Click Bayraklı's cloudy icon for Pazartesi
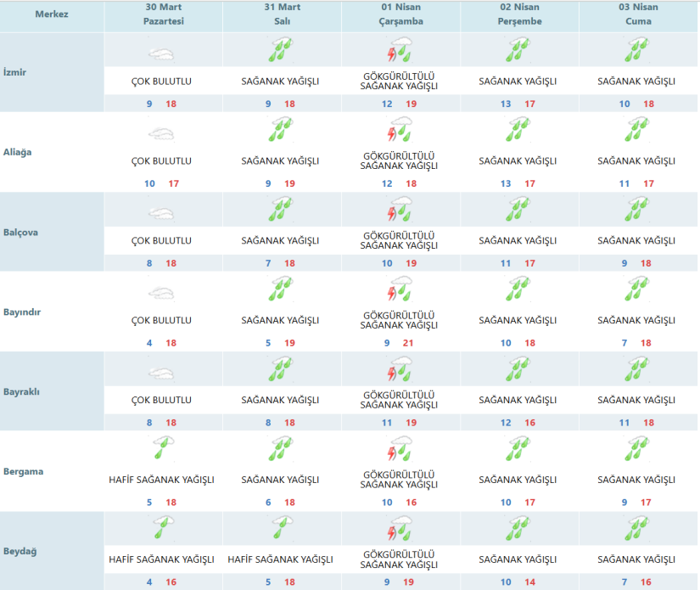The image size is (700, 590). coord(161,372)
